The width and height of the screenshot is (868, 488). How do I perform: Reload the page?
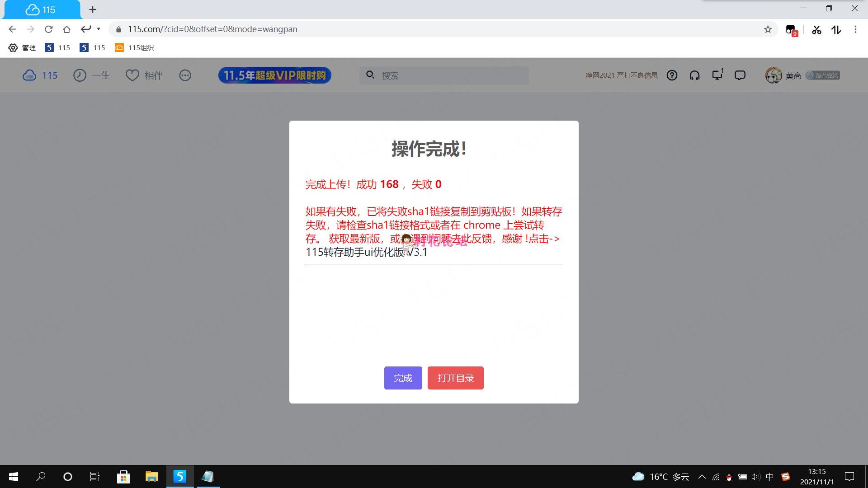click(48, 29)
